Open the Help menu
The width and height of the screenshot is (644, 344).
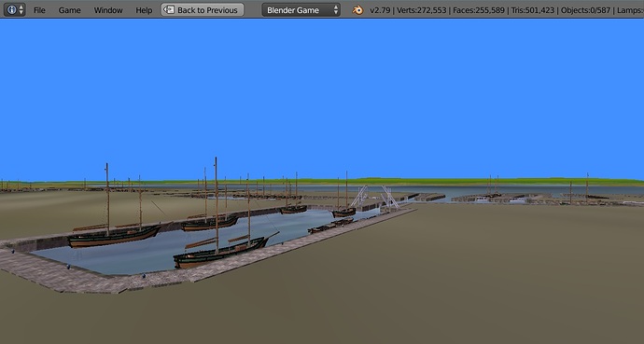point(144,10)
